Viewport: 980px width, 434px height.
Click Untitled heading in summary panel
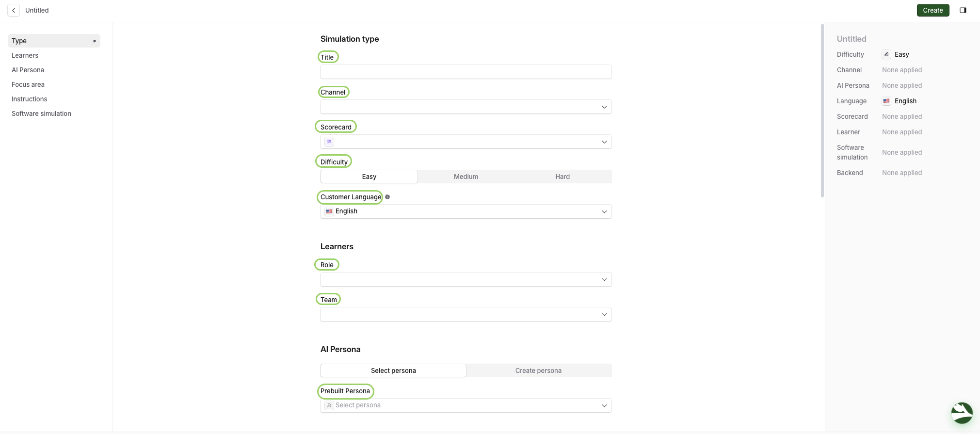(x=851, y=39)
